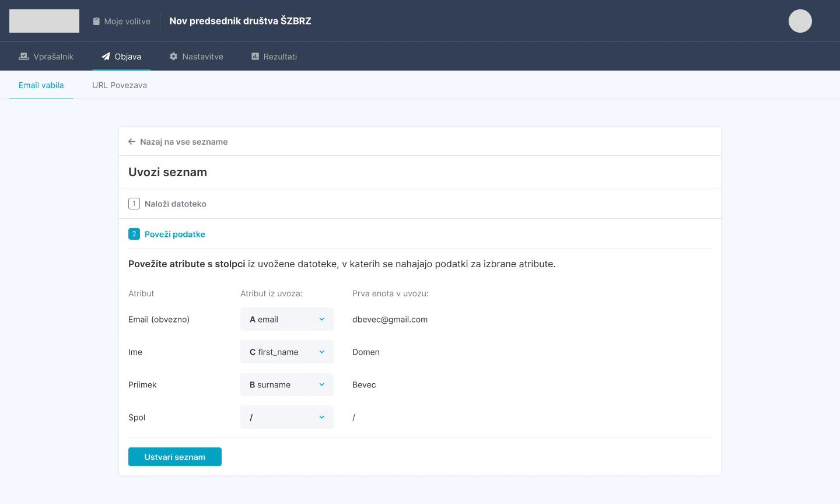Switch to the Rezultati tab

click(274, 56)
